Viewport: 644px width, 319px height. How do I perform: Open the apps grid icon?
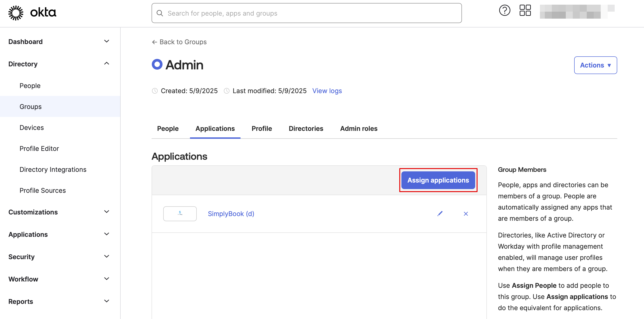tap(525, 11)
